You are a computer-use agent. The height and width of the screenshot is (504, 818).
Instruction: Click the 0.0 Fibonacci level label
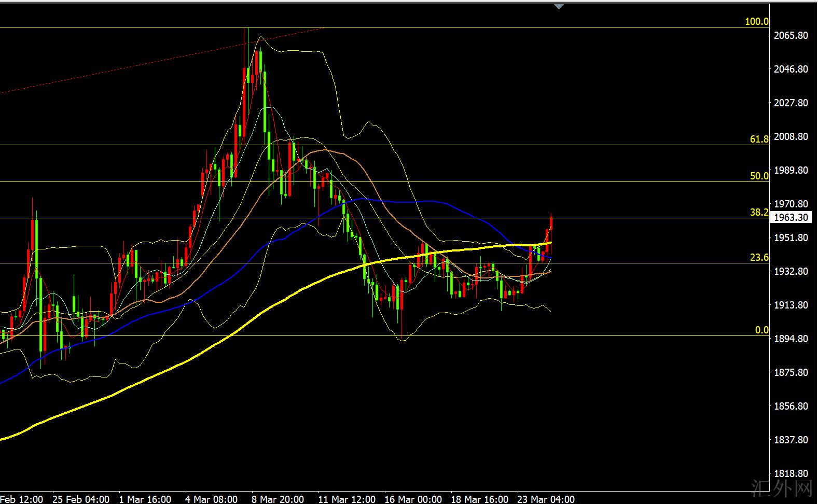762,330
